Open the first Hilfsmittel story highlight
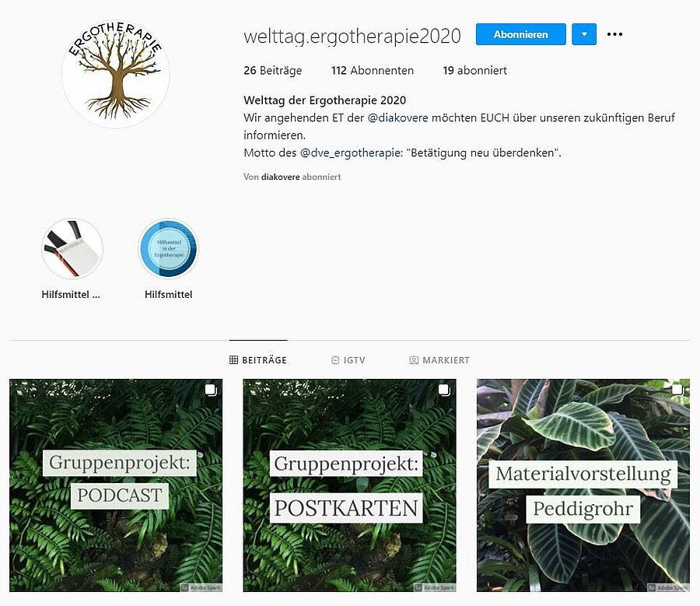The width and height of the screenshot is (700, 606). click(72, 249)
